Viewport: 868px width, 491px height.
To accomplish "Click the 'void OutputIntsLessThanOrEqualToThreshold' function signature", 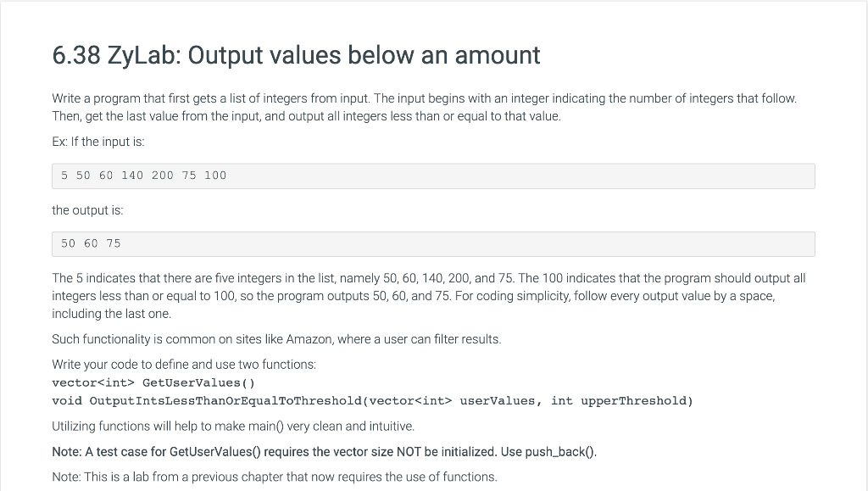I will 373,401.
